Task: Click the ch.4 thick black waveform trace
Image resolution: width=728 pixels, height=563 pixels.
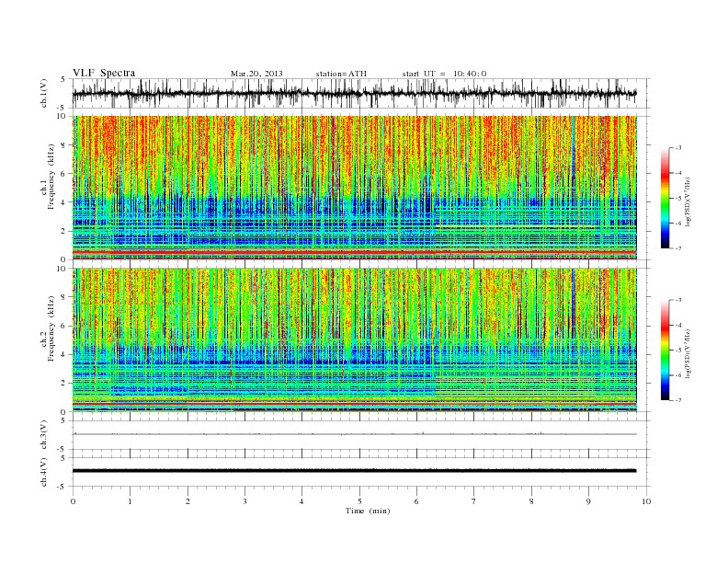Action: coord(355,471)
